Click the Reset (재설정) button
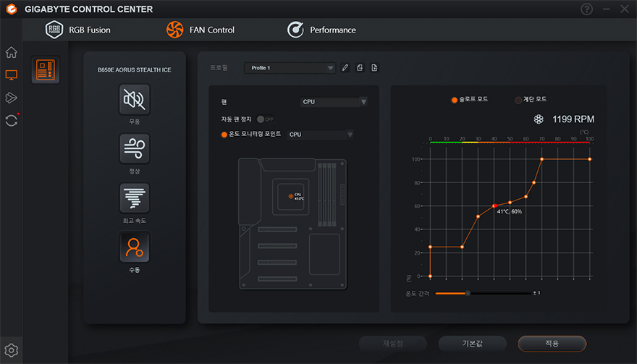The image size is (637, 364). (x=393, y=344)
